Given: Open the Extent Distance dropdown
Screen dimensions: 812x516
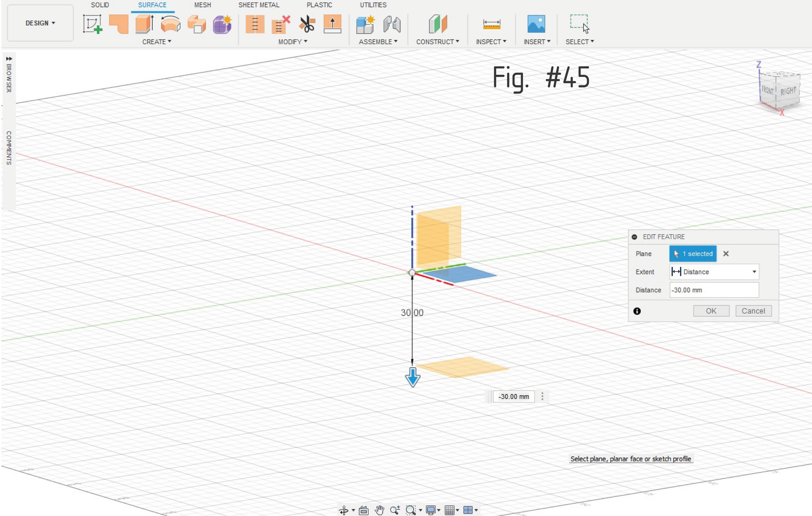Looking at the screenshot, I should point(714,272).
